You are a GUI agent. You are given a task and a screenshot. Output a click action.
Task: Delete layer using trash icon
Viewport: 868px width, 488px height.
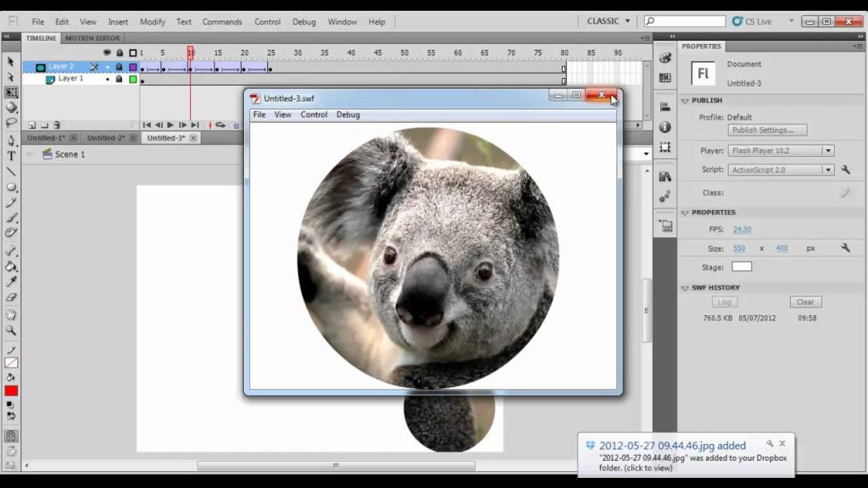click(57, 125)
